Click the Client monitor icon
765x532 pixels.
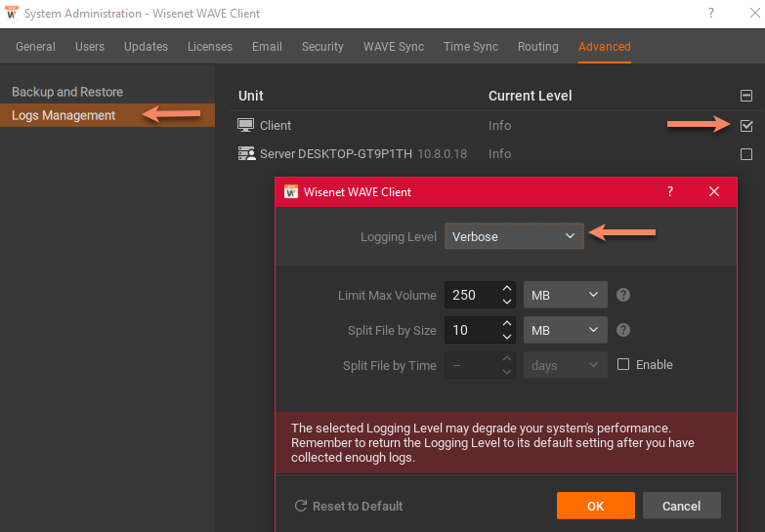[245, 125]
